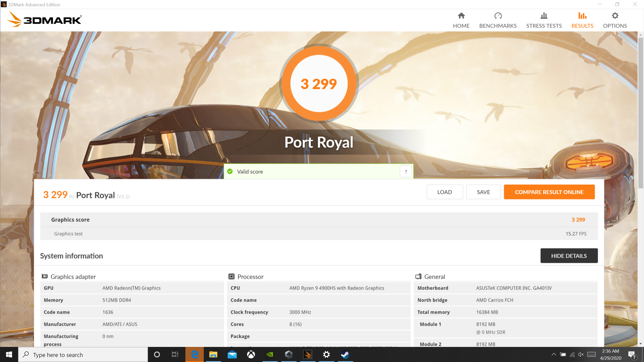Select the 15.27 FPS graphics test value
644x362 pixels.
[576, 234]
